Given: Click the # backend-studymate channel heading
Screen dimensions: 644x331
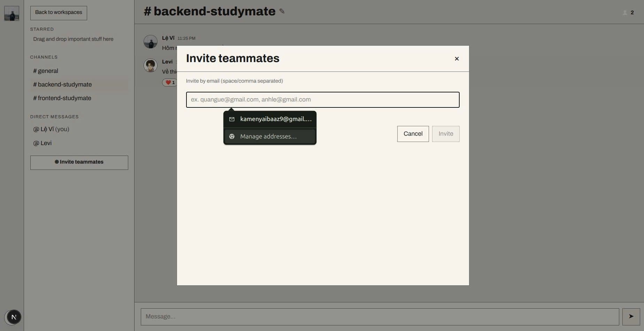Looking at the screenshot, I should [209, 11].
